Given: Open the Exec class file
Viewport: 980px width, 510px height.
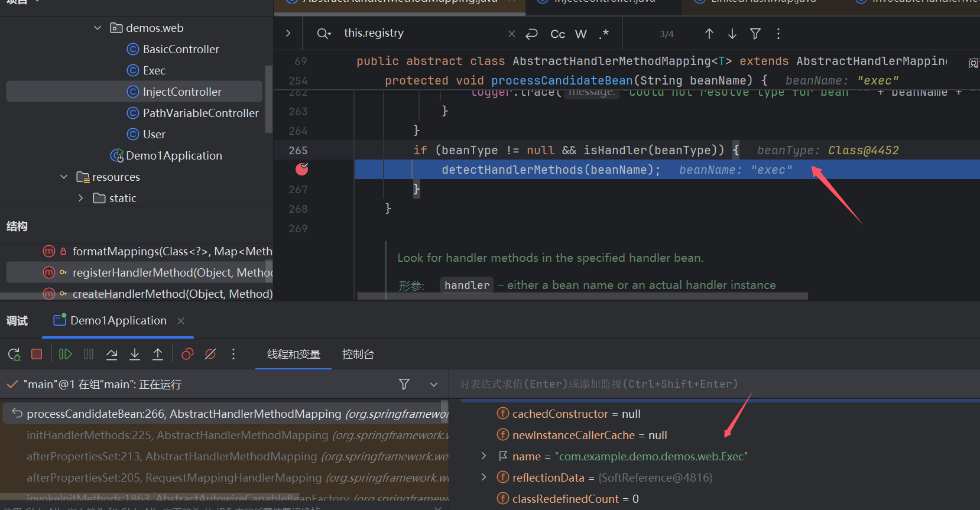Looking at the screenshot, I should [154, 70].
